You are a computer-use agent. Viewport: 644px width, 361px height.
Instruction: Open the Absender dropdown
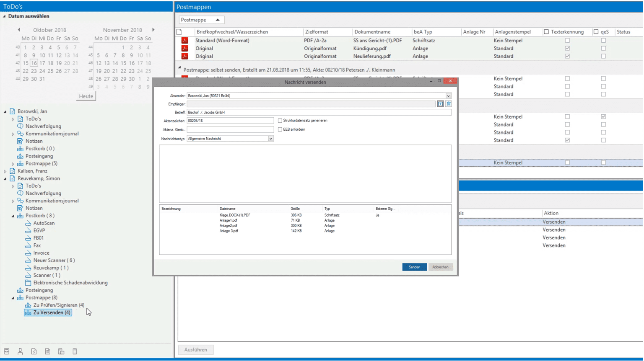(448, 96)
